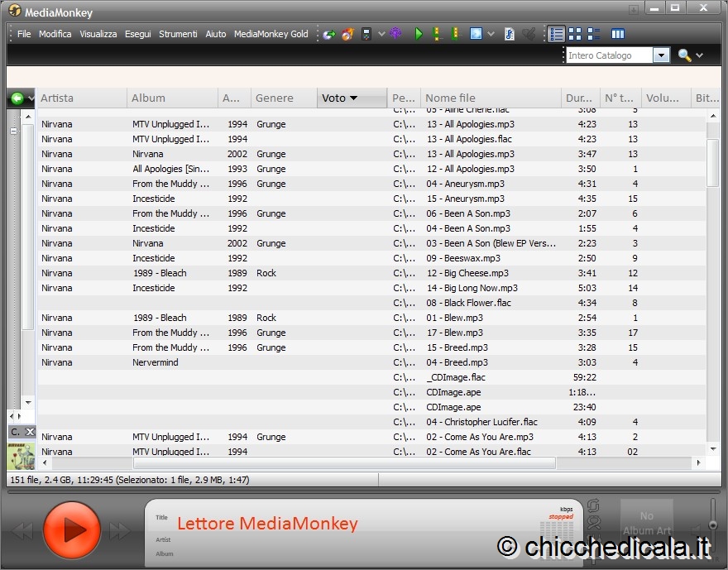
Task: Click the purple podcast icon in toolbar
Action: (x=396, y=34)
